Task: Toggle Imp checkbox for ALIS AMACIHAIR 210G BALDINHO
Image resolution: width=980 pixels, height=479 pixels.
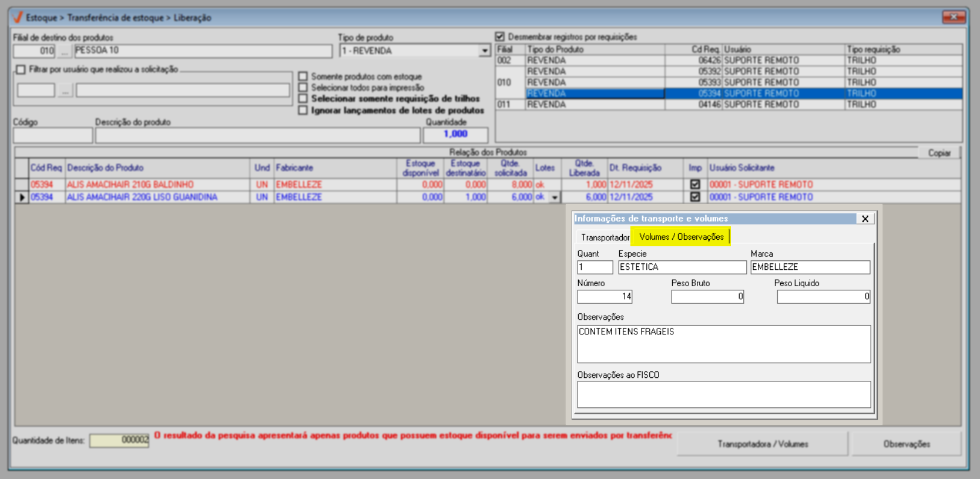Action: pos(695,185)
